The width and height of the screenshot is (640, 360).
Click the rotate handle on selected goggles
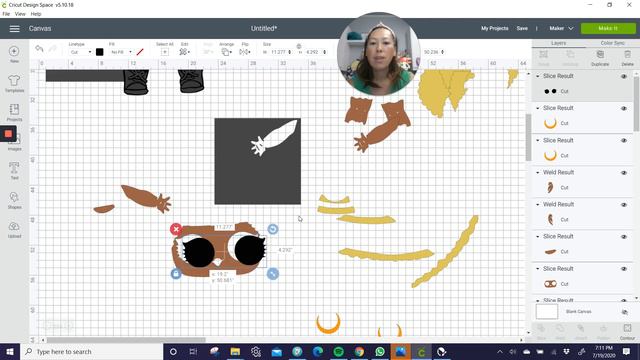(x=273, y=229)
